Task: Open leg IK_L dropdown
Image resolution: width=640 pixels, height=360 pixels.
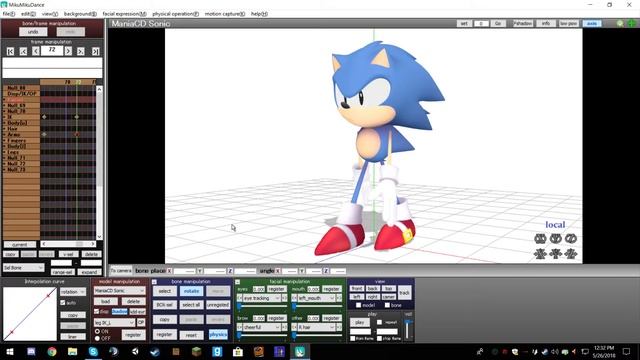Action: coord(114,322)
